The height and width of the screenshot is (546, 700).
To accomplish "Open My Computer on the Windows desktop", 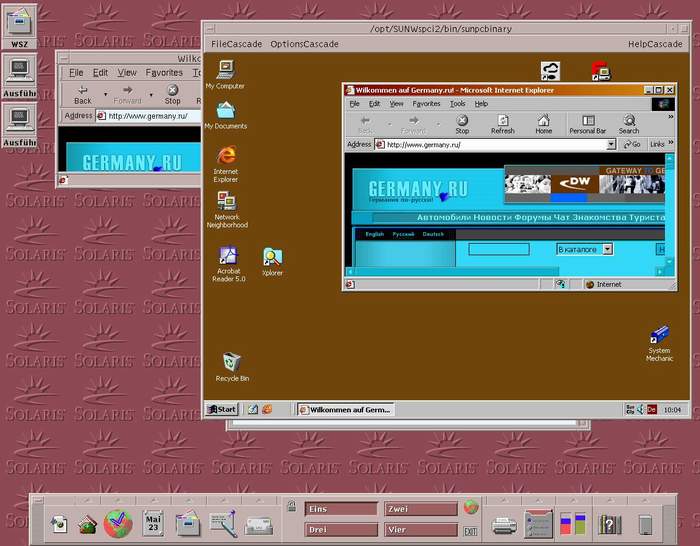I will click(225, 74).
